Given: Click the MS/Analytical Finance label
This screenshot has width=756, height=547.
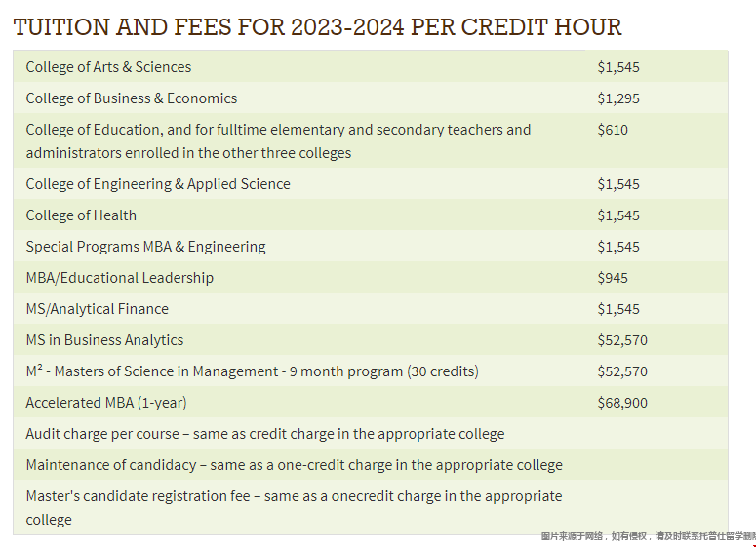Looking at the screenshot, I should point(97,309).
